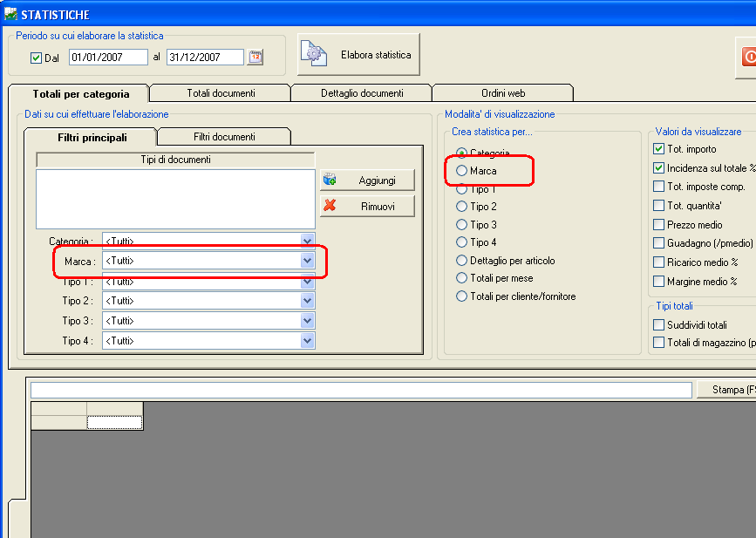Click the Aggiungi button
The width and height of the screenshot is (756, 538).
[x=367, y=180]
